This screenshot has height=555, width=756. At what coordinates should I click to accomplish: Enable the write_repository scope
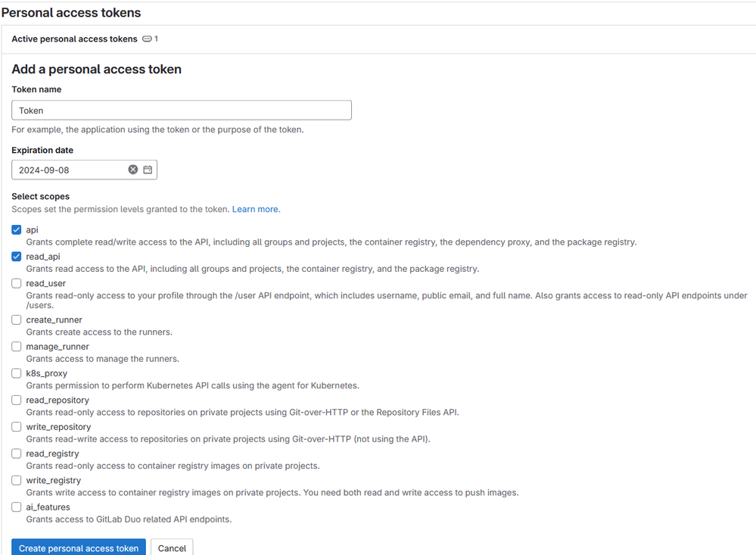click(x=17, y=427)
